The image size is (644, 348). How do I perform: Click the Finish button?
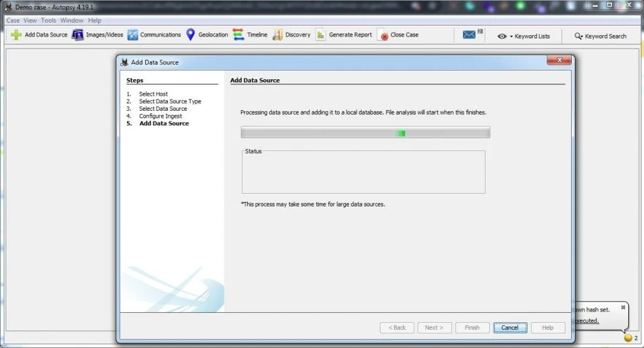click(x=472, y=327)
